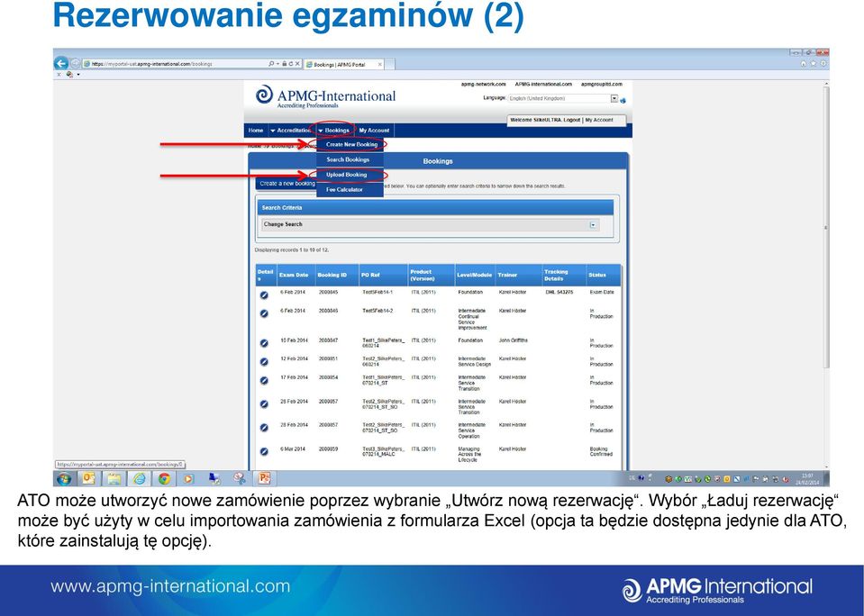The width and height of the screenshot is (864, 616).
Task: Click the system tray clock
Action: [x=807, y=479]
